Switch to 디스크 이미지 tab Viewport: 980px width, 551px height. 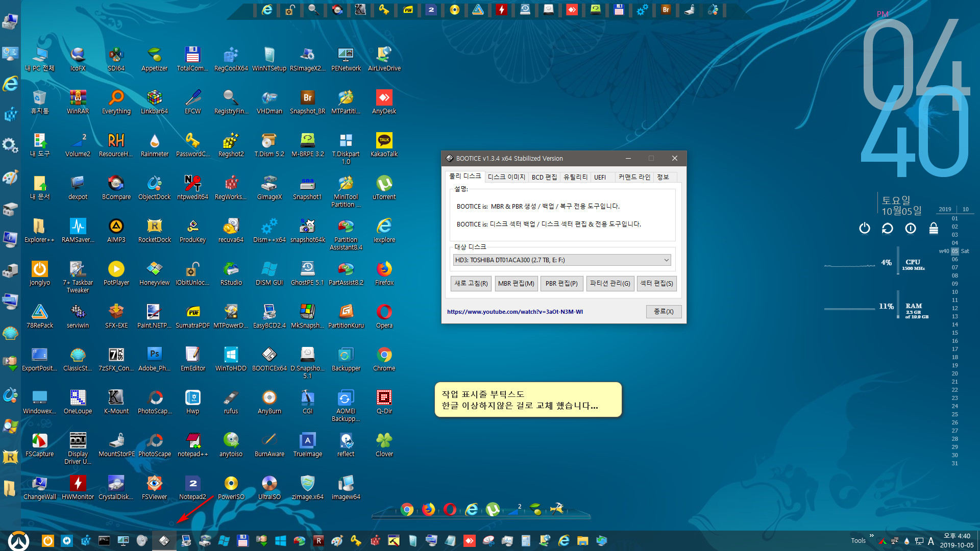pos(506,177)
